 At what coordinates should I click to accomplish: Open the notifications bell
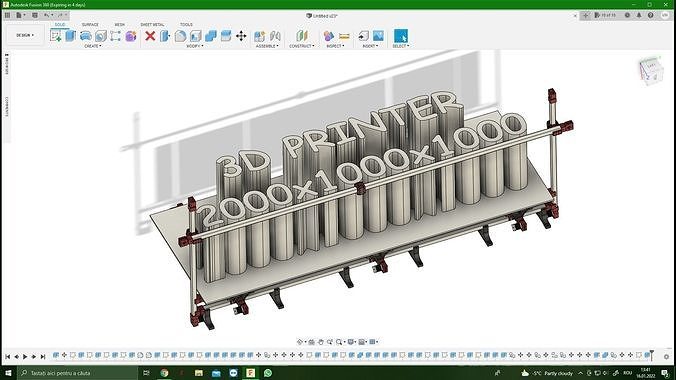[x=639, y=15]
